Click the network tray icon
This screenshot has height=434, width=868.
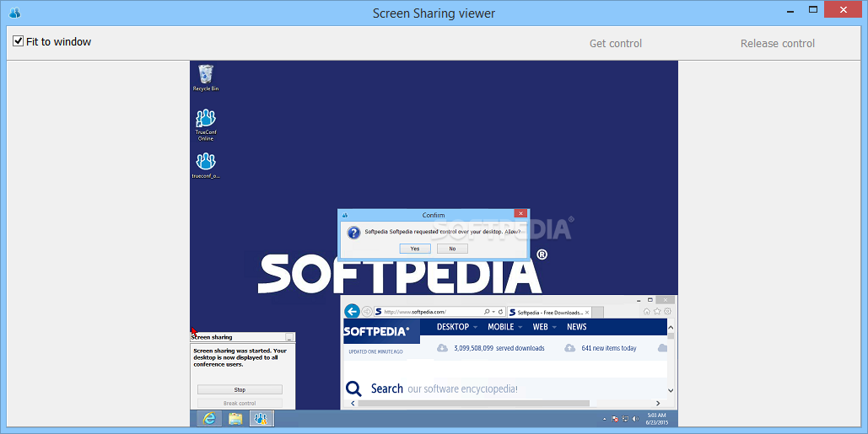click(x=624, y=420)
